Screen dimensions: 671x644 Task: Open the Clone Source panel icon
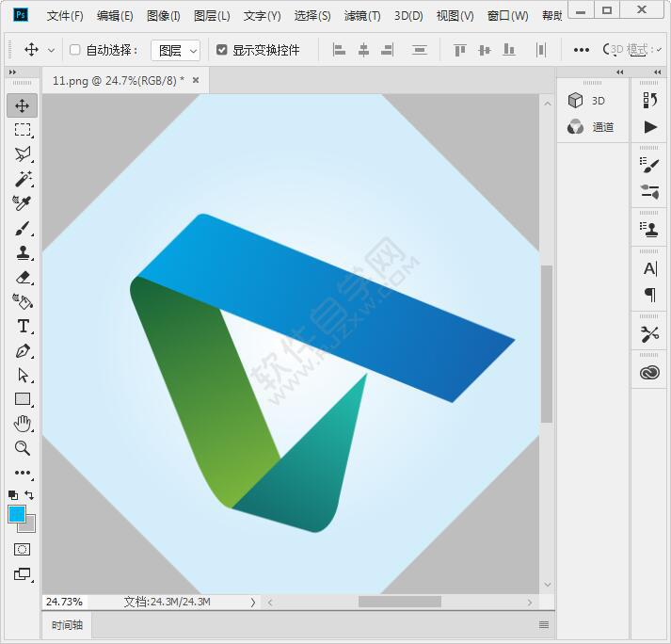click(650, 230)
